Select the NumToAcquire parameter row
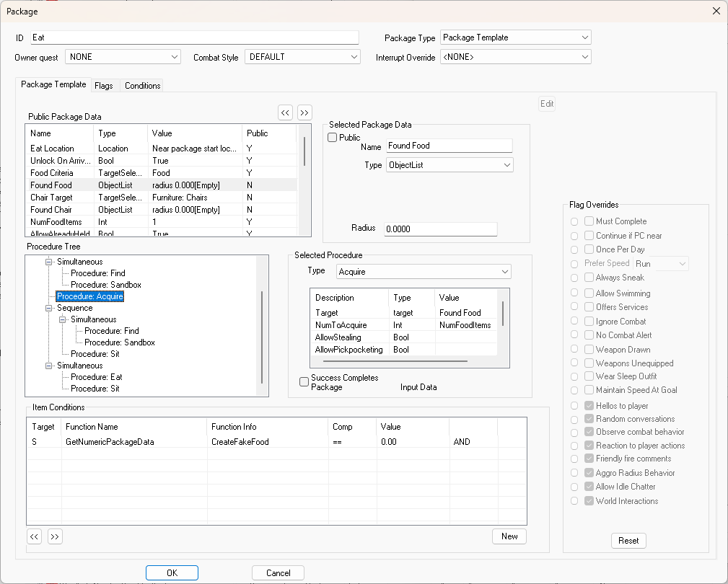Screen dimensions: 728x584 click(404, 325)
